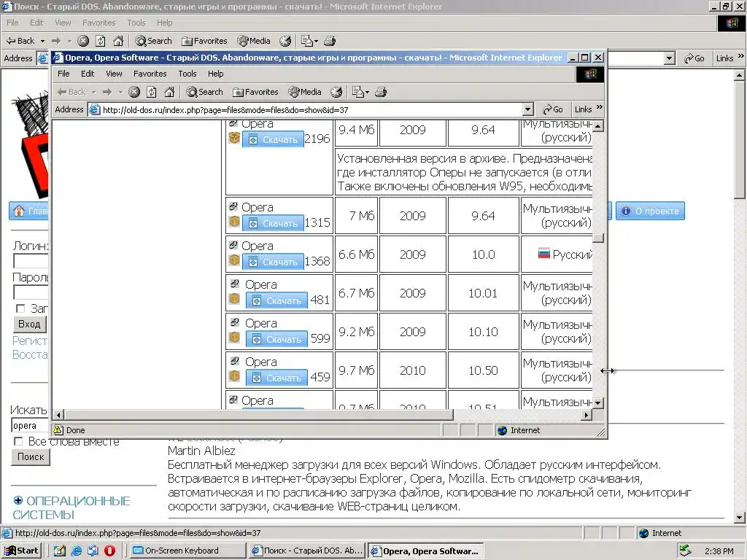The image size is (747, 560).
Task: Click the Вход login button
Action: pyautogui.click(x=29, y=324)
